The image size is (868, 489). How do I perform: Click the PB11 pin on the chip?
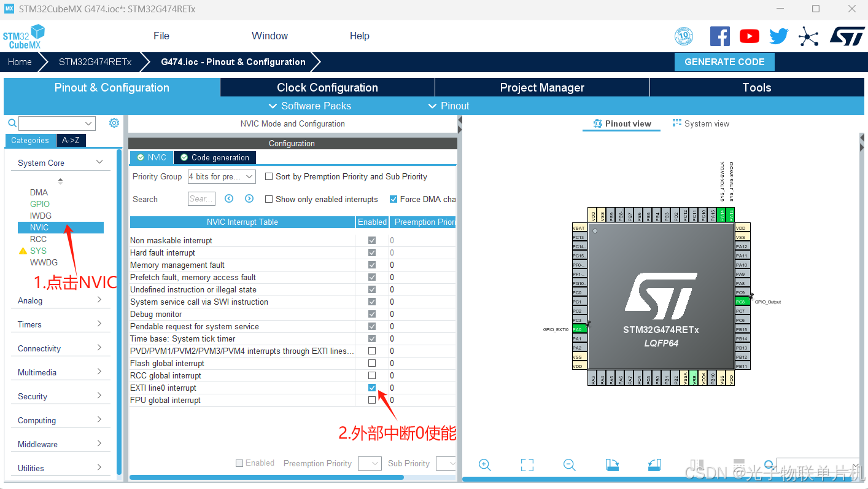pos(742,366)
